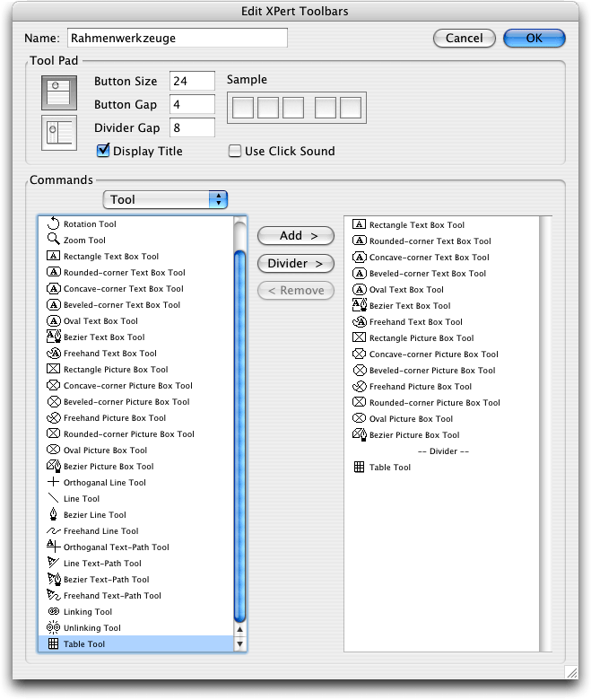Click the Divider > button
Image resolution: width=591 pixels, height=700 pixels.
point(296,263)
